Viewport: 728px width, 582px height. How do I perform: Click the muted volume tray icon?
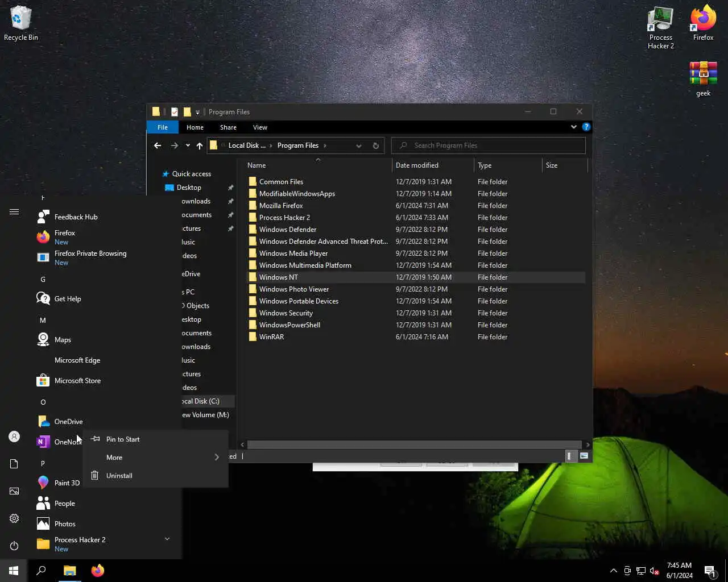point(655,571)
